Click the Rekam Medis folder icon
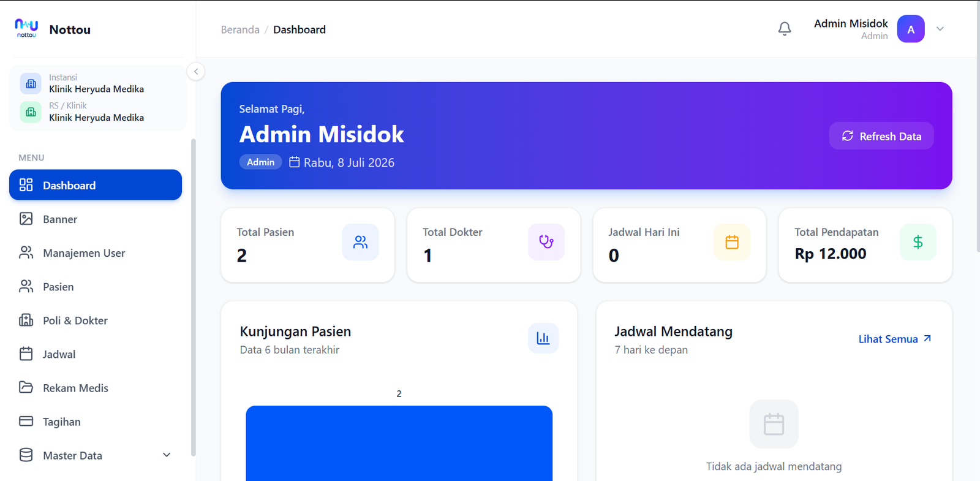Image resolution: width=980 pixels, height=481 pixels. (x=26, y=387)
